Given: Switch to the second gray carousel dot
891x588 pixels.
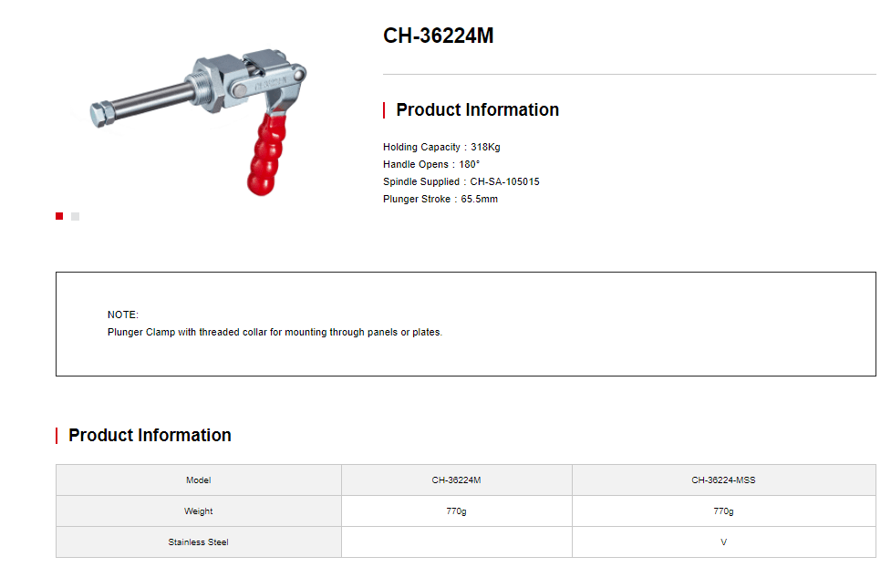Looking at the screenshot, I should (75, 216).
